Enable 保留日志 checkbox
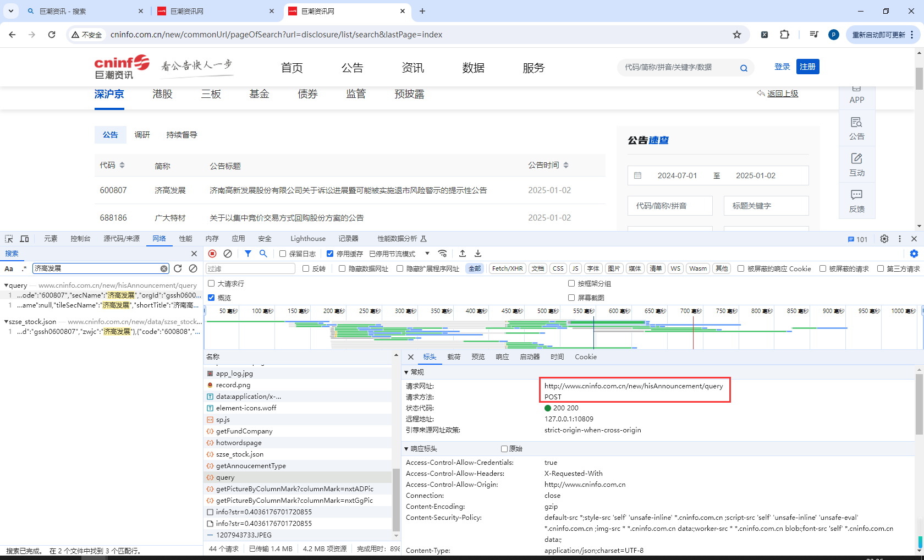The height and width of the screenshot is (560, 924). [x=283, y=254]
